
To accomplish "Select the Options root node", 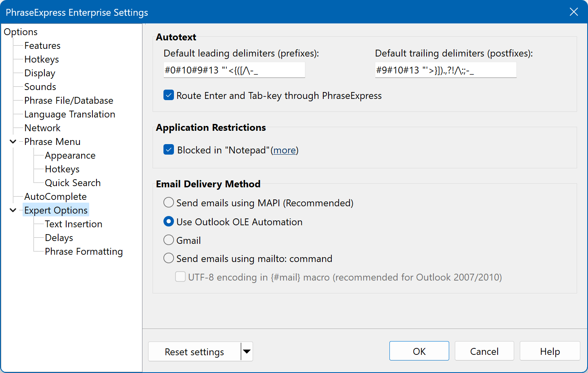I will tap(21, 32).
